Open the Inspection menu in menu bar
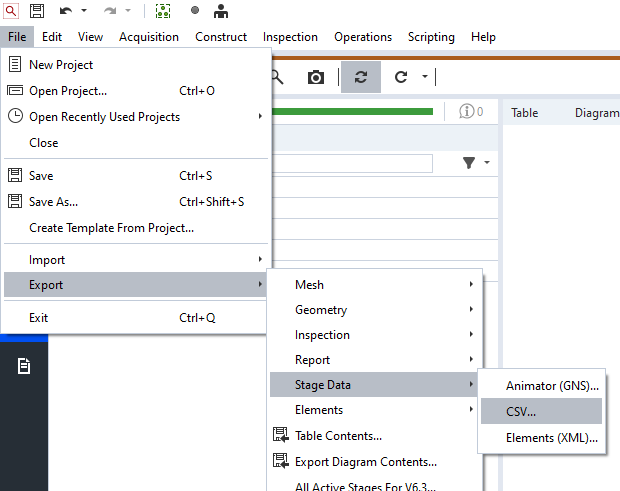This screenshot has height=491, width=620. 290,37
